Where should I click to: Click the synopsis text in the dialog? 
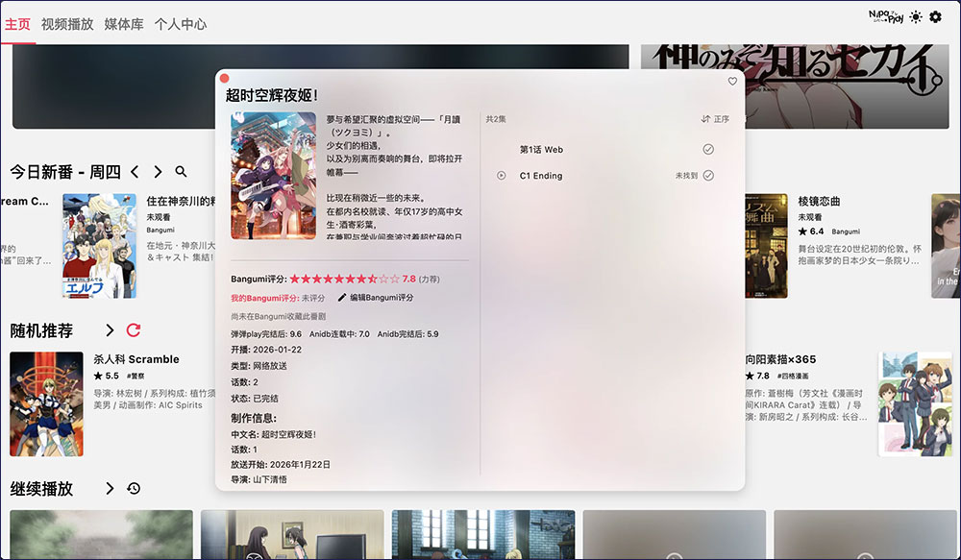(395, 178)
